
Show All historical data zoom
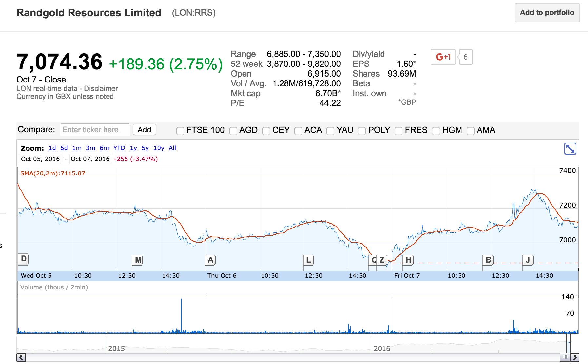pos(172,148)
